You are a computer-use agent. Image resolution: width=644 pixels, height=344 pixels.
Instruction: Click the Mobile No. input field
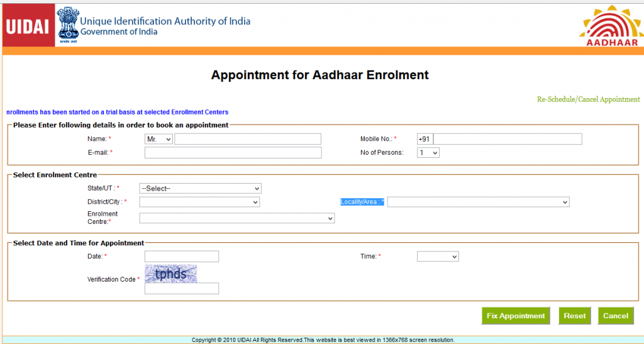click(x=508, y=139)
